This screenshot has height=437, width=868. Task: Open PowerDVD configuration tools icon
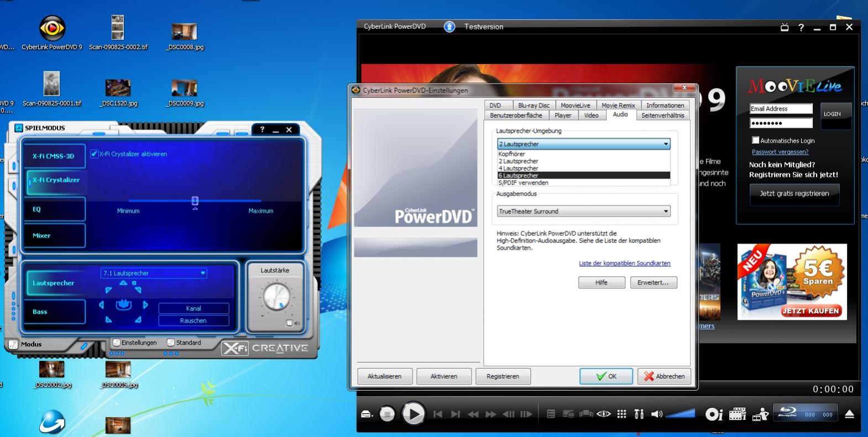click(639, 414)
